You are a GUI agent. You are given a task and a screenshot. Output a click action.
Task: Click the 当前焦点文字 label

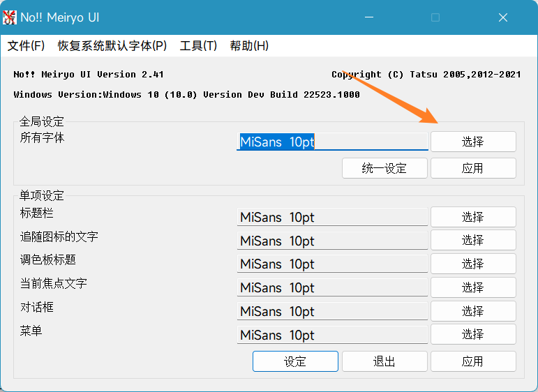[x=54, y=284]
